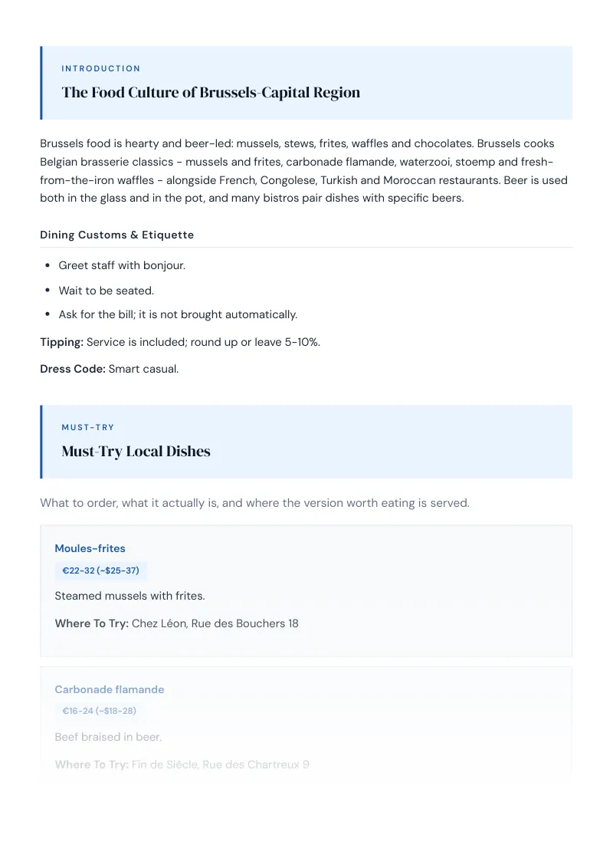Open the Moules-frites dish title
The height and width of the screenshot is (868, 613).
point(90,548)
